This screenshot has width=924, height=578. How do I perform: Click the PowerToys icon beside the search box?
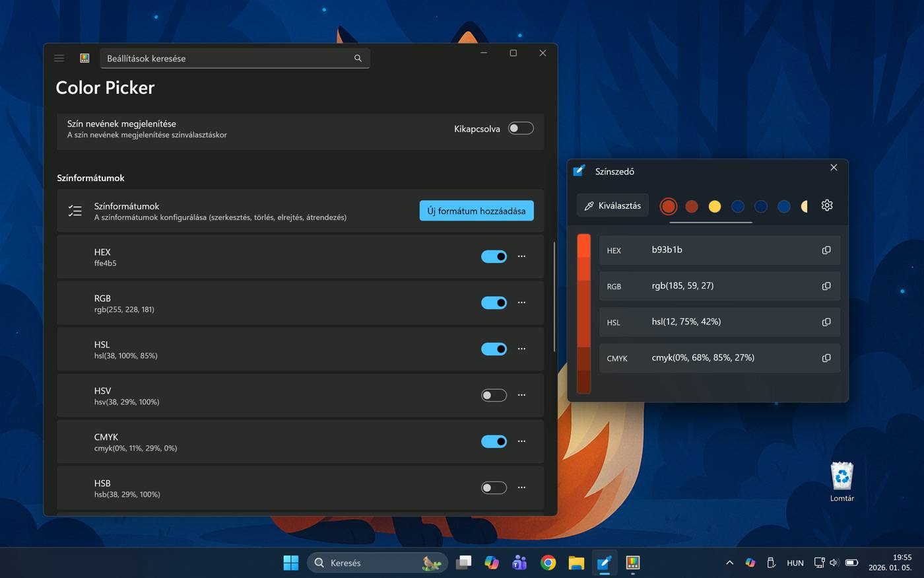pos(84,58)
